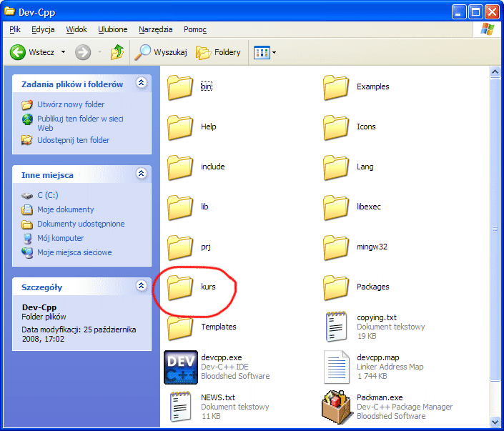Open the circled kurs folder
Viewport: 504px width, 431px height.
[x=181, y=287]
